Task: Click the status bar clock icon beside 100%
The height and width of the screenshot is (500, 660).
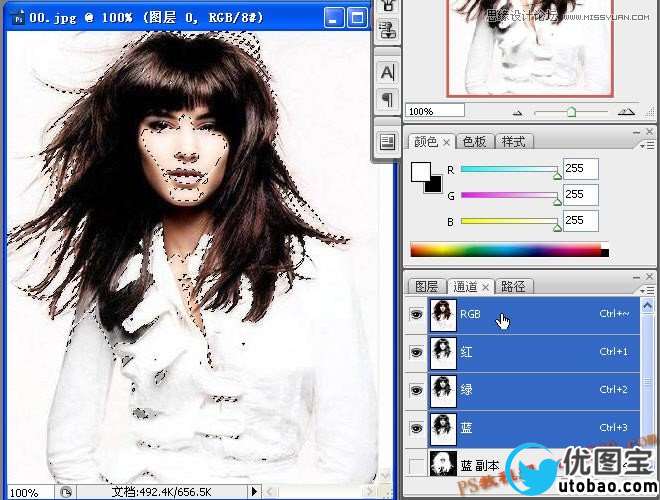Action: (x=66, y=492)
